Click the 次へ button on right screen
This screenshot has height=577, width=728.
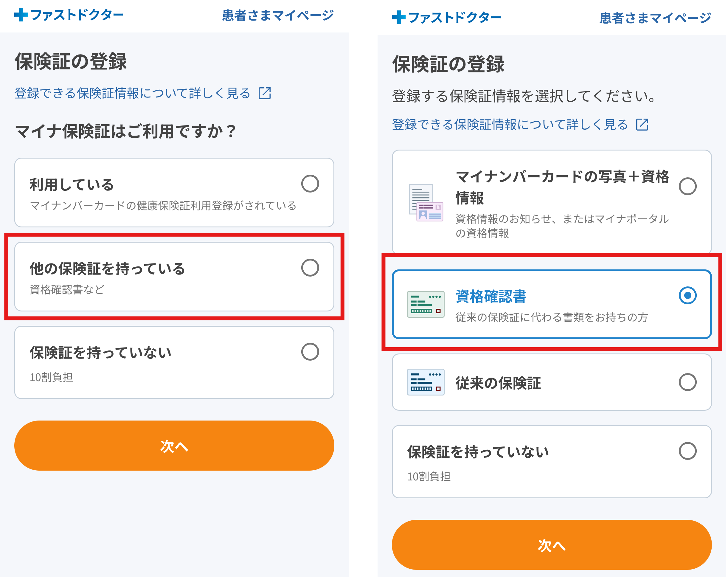[552, 545]
